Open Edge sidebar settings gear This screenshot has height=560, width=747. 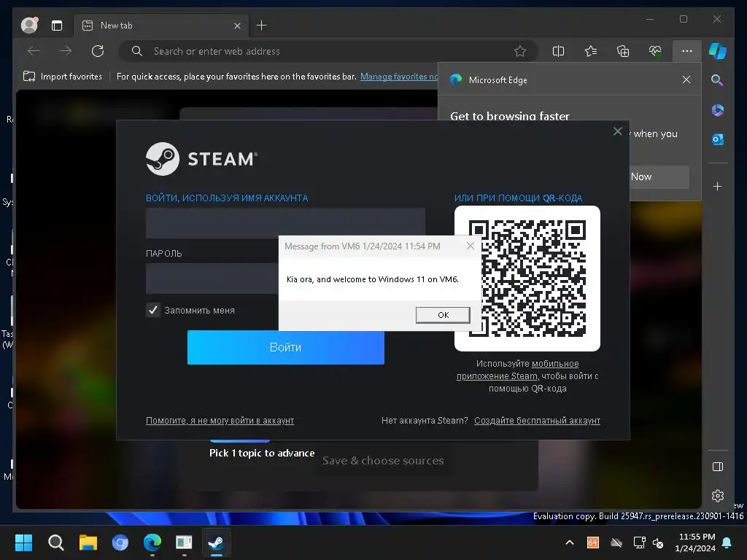pos(718,496)
